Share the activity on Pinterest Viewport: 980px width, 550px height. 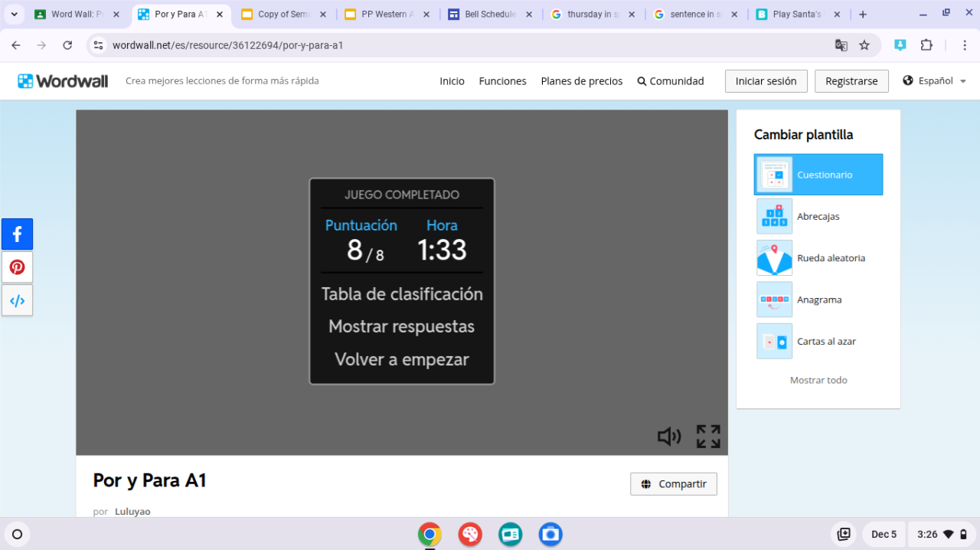[x=17, y=267]
